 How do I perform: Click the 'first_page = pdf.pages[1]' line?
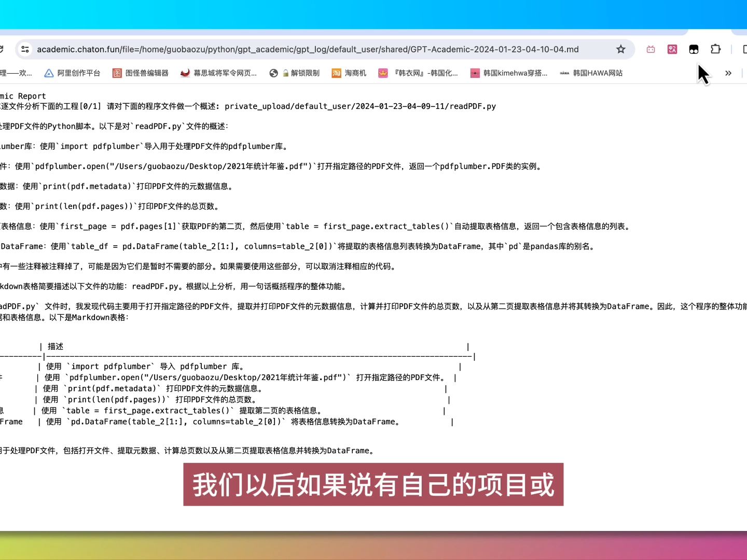[x=315, y=227]
